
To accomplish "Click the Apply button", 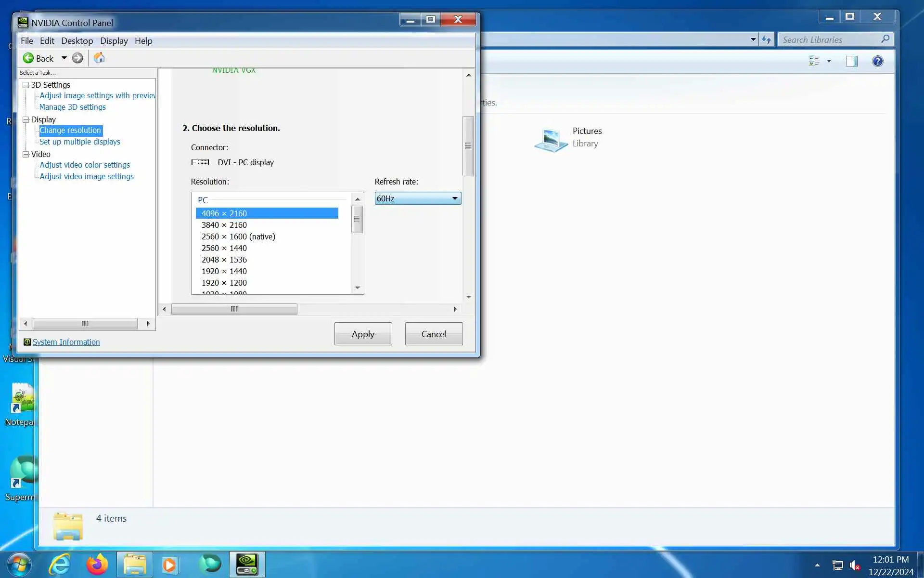I will 363,334.
